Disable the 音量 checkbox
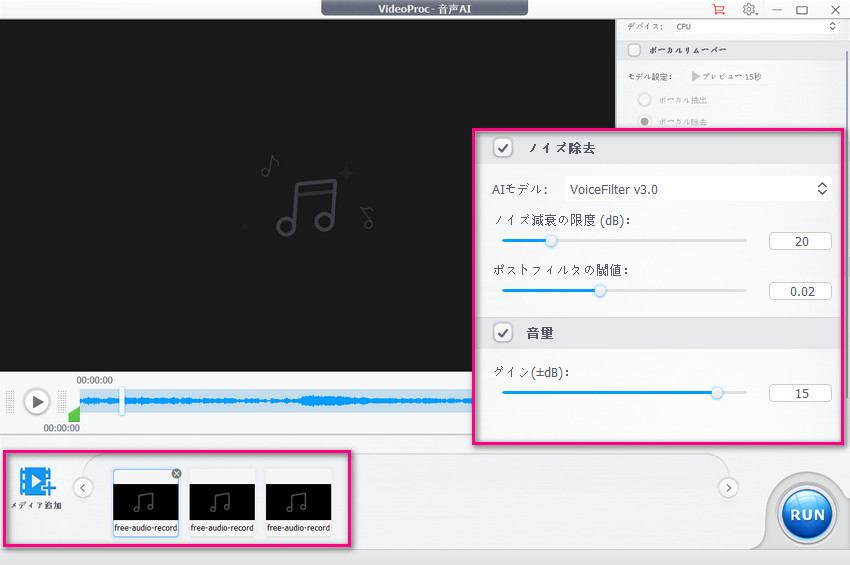Screen dimensions: 850x565 (x=503, y=332)
